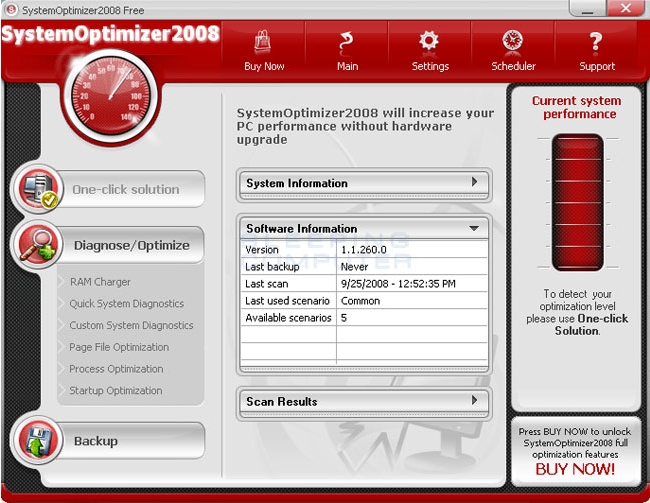Image resolution: width=650 pixels, height=503 pixels.
Task: Click the Last scan row label
Action: (266, 284)
